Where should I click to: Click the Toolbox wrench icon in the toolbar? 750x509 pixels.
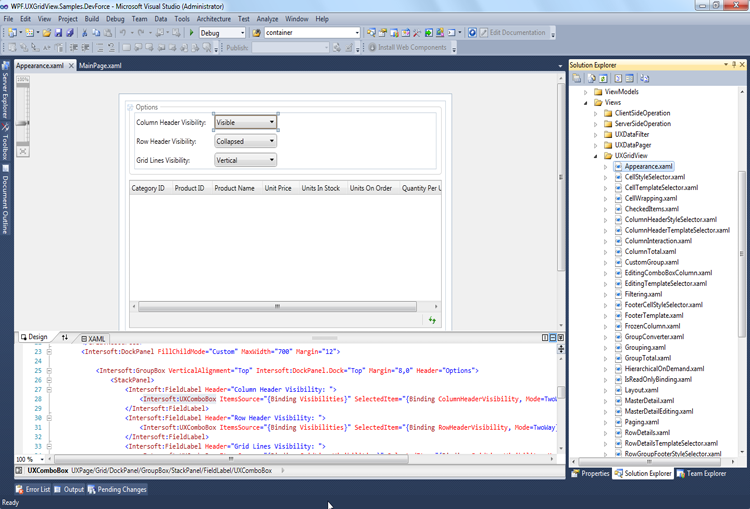(x=417, y=33)
